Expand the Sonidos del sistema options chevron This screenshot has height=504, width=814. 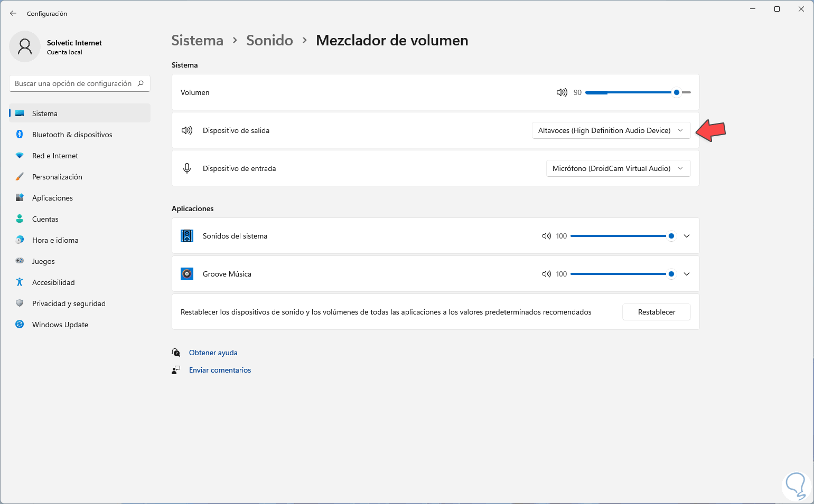pos(687,236)
